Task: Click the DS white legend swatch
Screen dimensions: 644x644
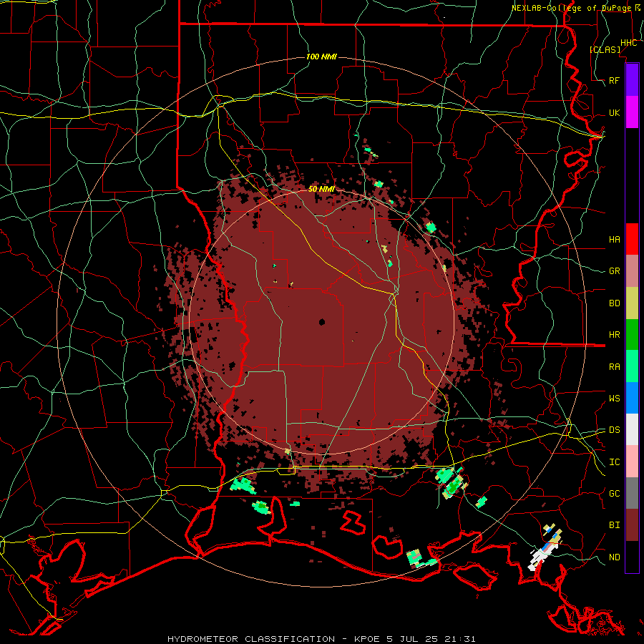Action: coord(632,429)
